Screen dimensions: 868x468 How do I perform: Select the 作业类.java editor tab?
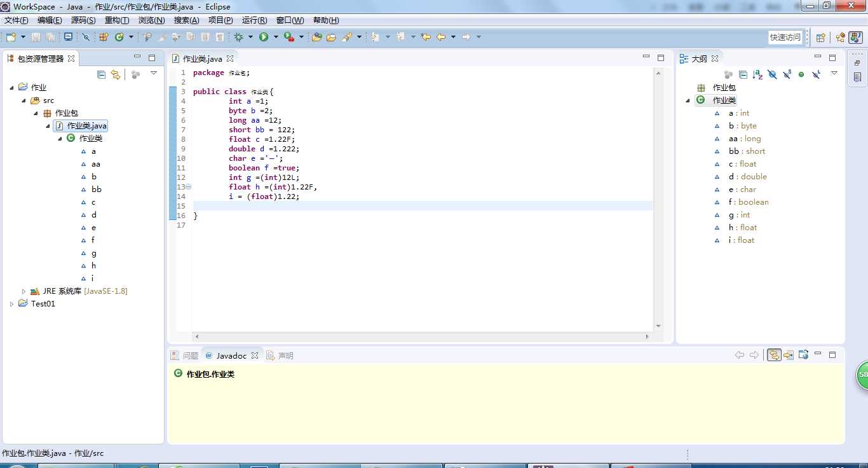(x=202, y=59)
